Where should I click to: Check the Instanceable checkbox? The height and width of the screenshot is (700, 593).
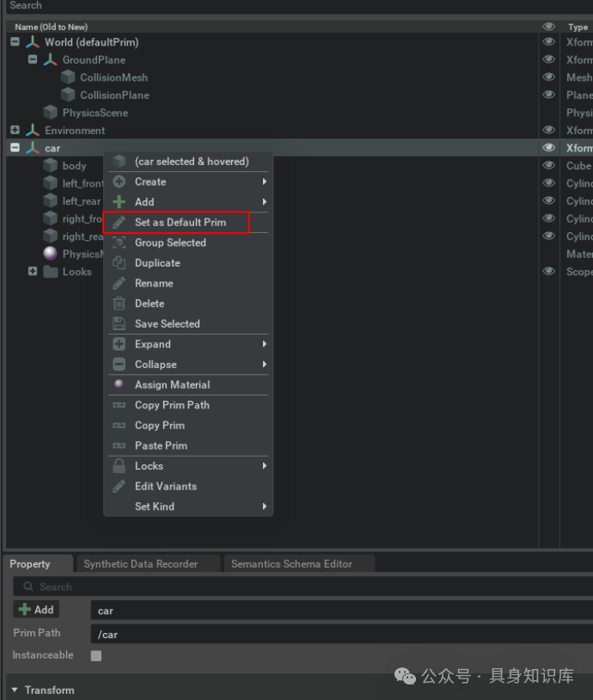point(96,655)
